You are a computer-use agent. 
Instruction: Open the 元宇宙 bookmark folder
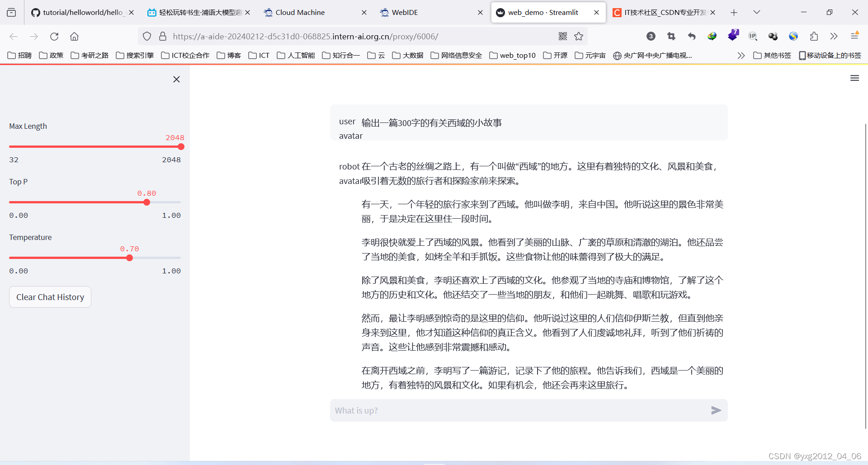(x=590, y=55)
